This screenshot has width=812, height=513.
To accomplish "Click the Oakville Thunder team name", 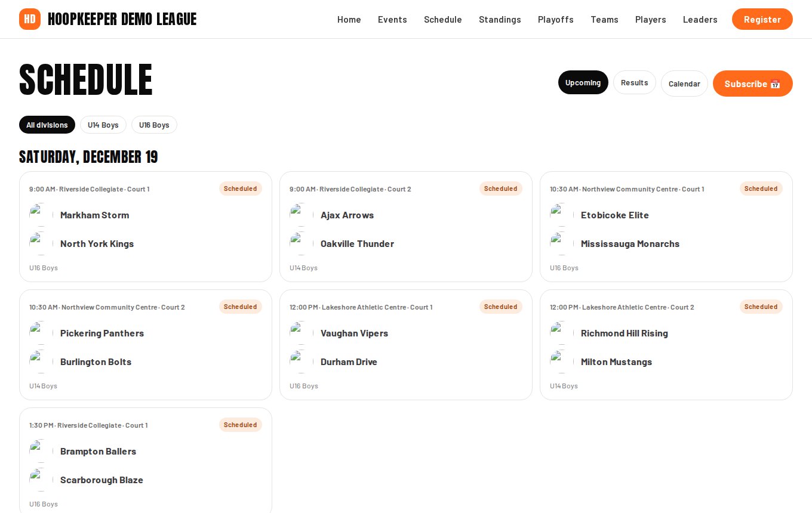I will [x=357, y=243].
